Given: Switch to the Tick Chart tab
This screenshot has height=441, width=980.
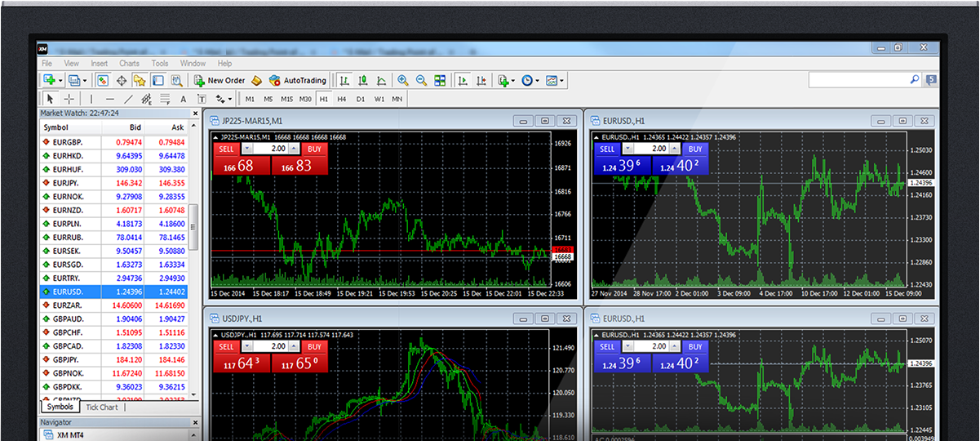Looking at the screenshot, I should (102, 407).
